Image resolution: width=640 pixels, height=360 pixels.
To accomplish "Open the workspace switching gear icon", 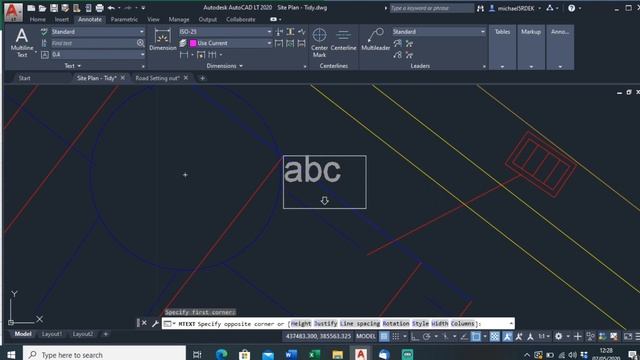I will (558, 336).
